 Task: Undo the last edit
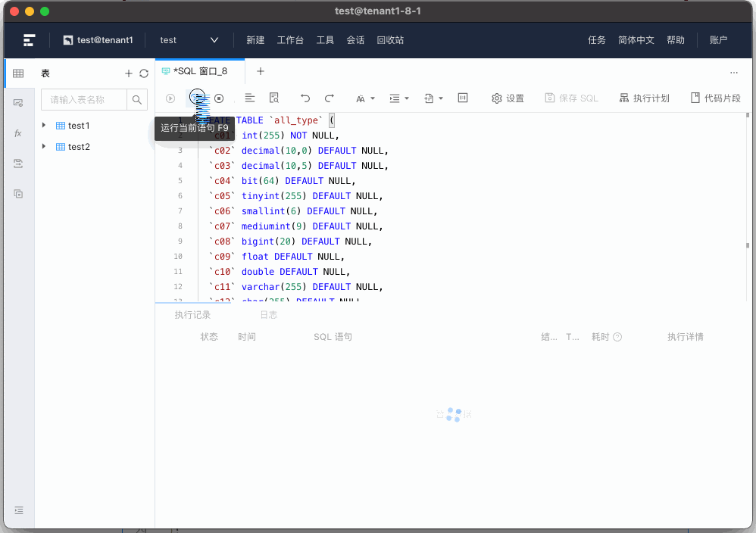305,98
